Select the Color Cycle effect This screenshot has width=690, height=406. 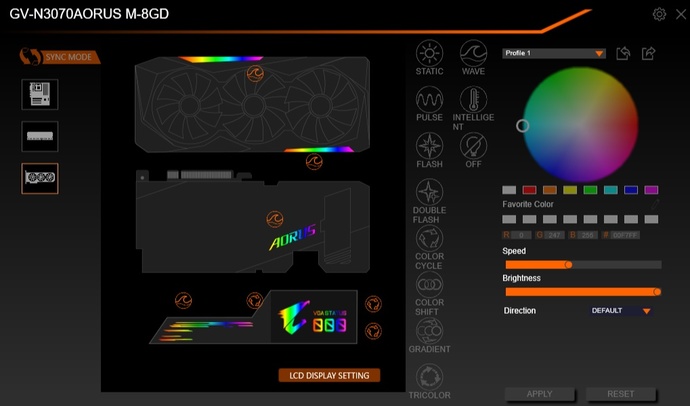click(x=429, y=238)
